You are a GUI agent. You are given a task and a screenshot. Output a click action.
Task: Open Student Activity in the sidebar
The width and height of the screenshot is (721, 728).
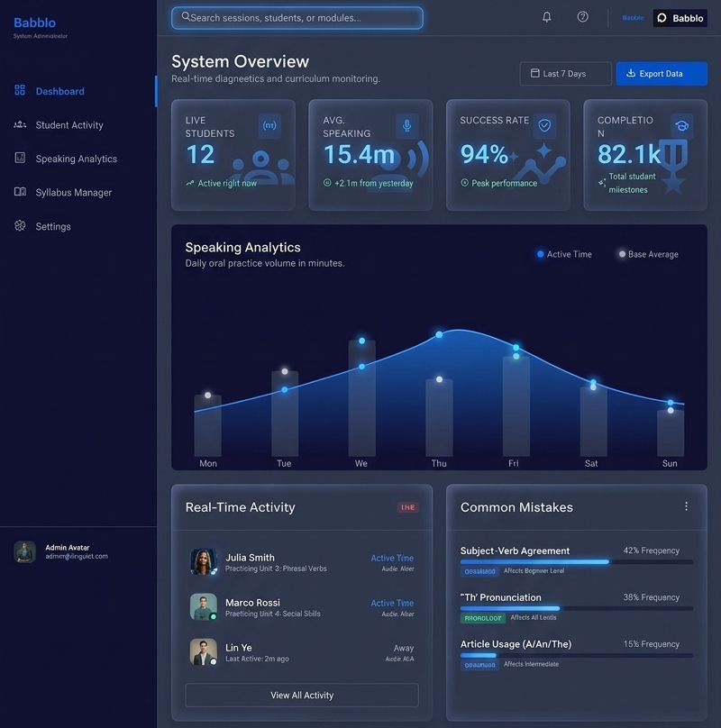click(78, 125)
